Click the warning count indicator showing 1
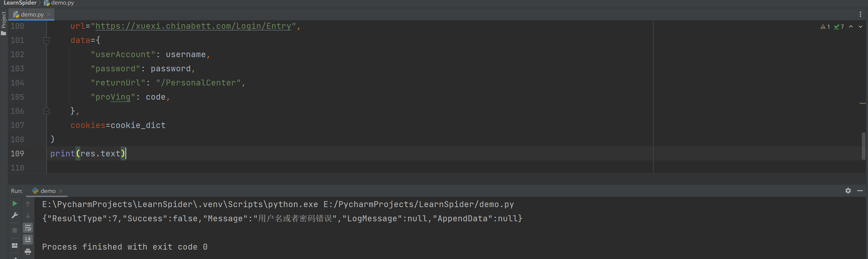The width and height of the screenshot is (868, 259). click(825, 27)
